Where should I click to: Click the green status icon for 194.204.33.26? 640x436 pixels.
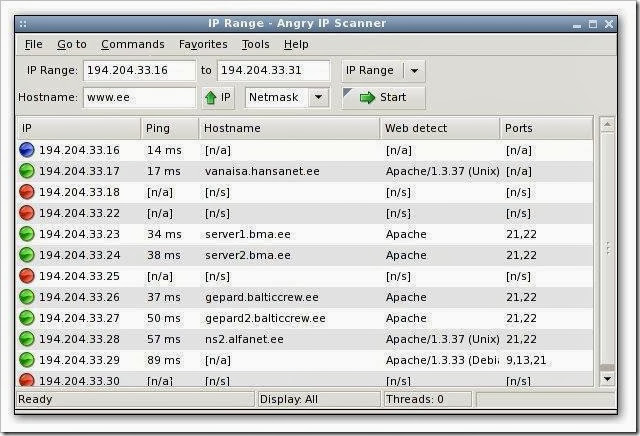coord(27,297)
